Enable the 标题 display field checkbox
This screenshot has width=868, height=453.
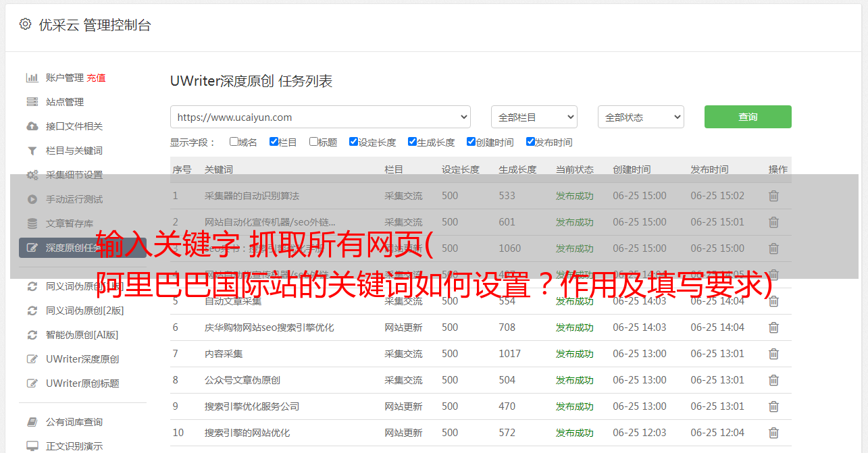point(313,142)
